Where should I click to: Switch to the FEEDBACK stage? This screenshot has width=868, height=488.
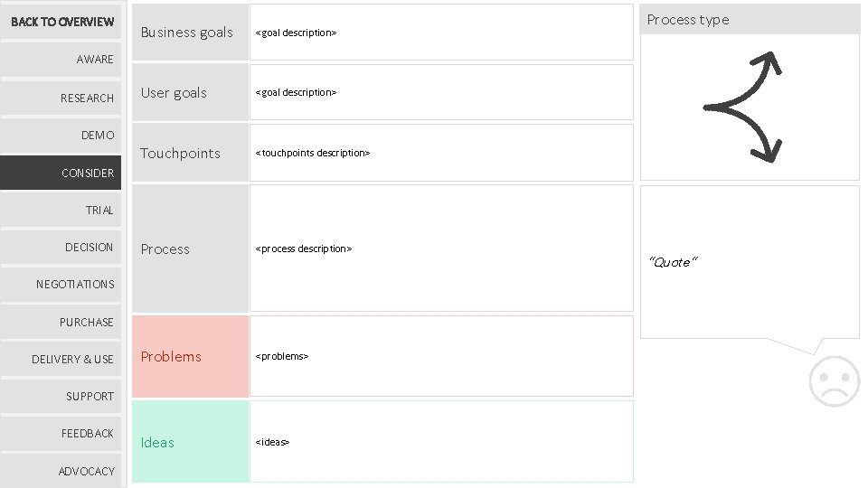62,434
